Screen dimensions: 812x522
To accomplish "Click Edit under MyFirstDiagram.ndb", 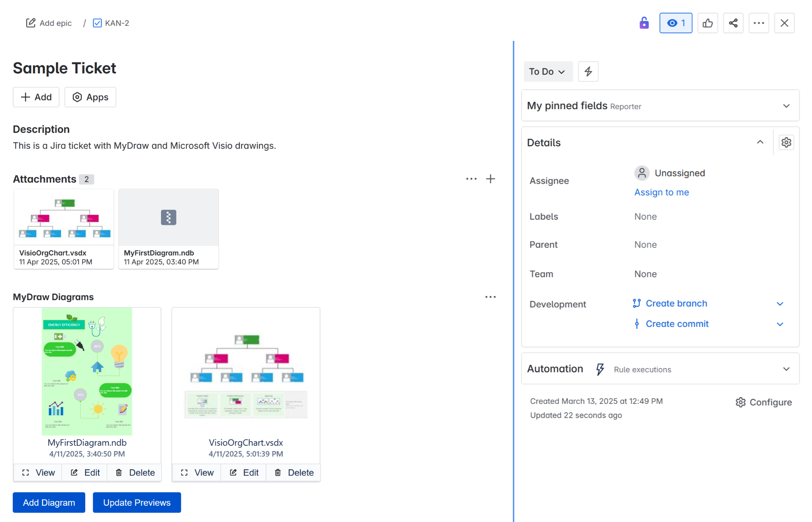I will [x=84, y=472].
